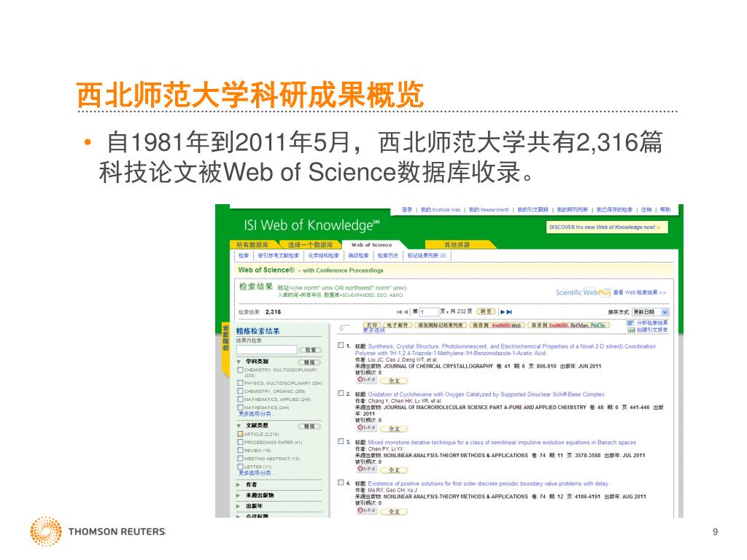Open the 选择一个数据库 tab
747x560 pixels.
tap(310, 244)
